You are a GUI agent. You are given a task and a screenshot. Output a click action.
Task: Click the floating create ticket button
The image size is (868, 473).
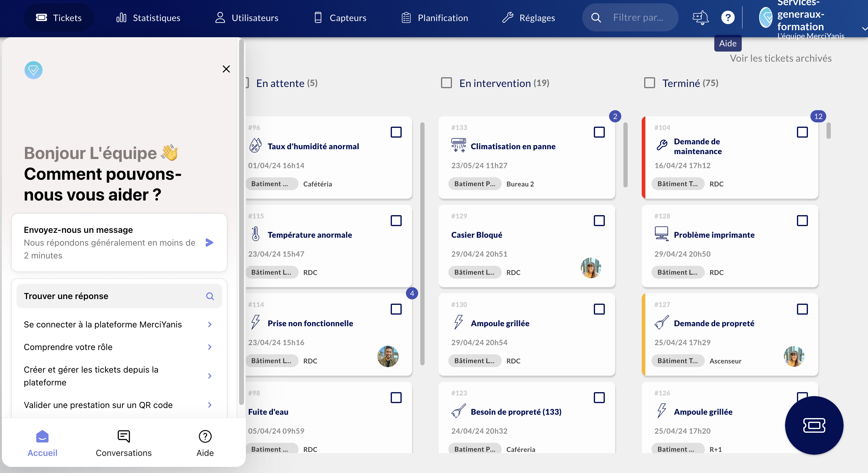coord(814,425)
